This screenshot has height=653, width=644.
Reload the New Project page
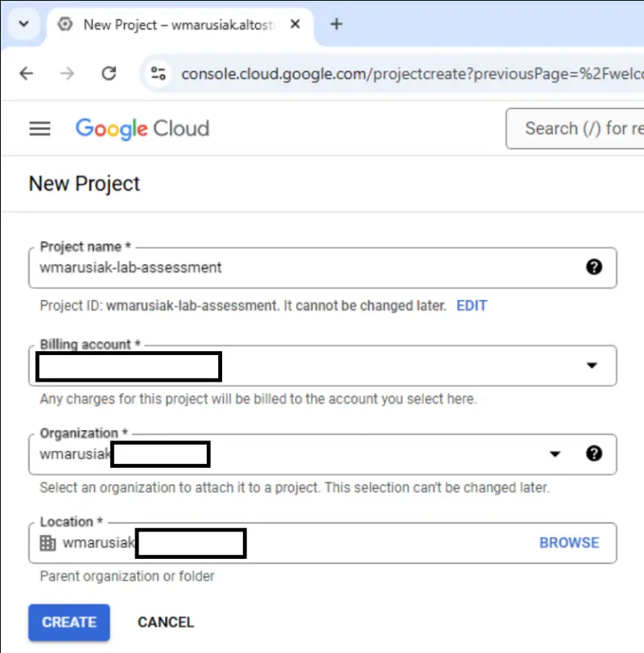109,73
